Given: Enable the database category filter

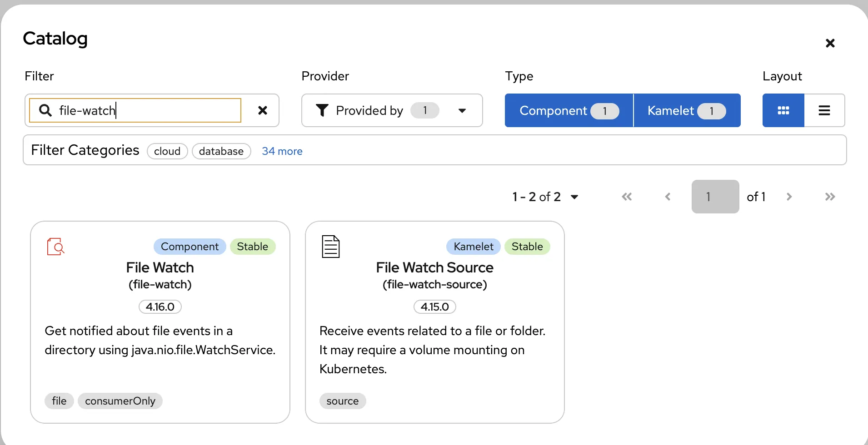Looking at the screenshot, I should 221,151.
